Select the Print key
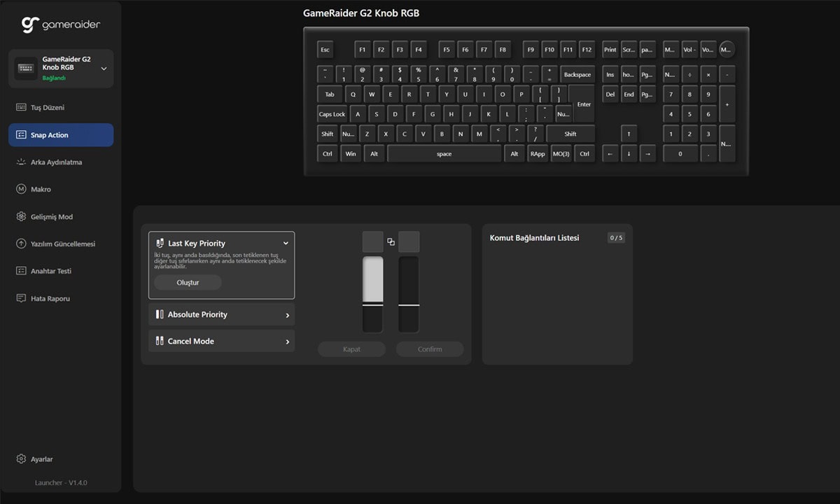 (x=610, y=50)
